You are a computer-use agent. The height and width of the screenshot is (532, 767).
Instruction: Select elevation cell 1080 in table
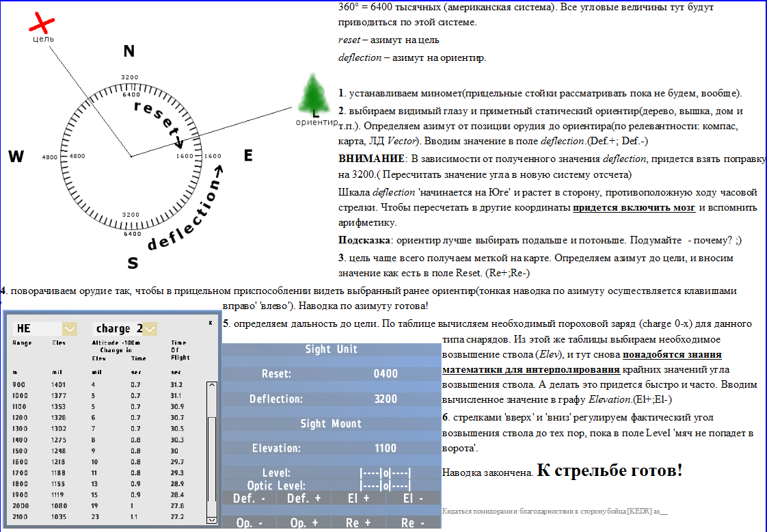(57, 506)
